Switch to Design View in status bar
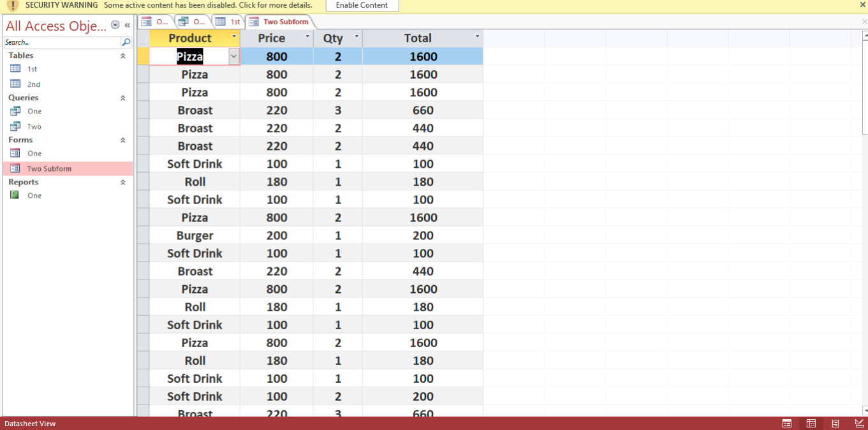The width and height of the screenshot is (868, 430). [x=859, y=424]
